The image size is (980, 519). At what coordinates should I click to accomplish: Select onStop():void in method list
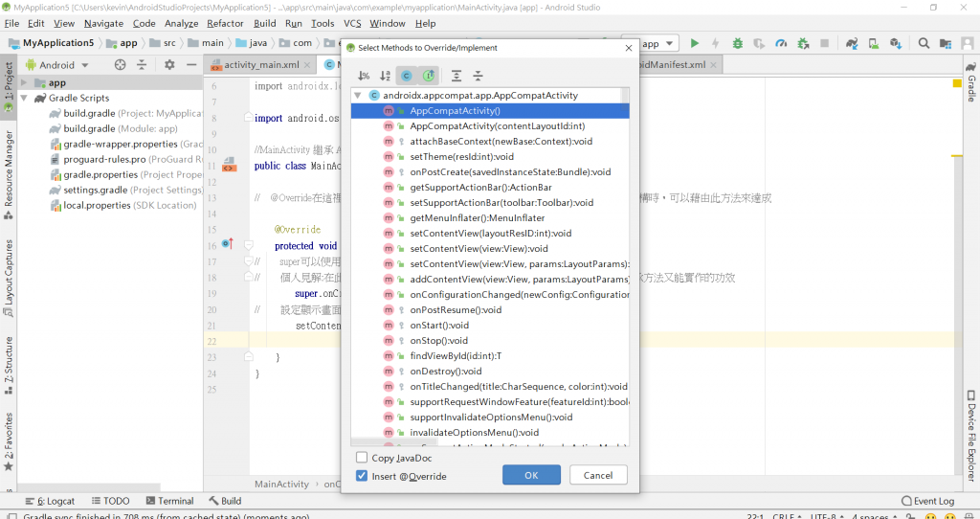pyautogui.click(x=490, y=341)
